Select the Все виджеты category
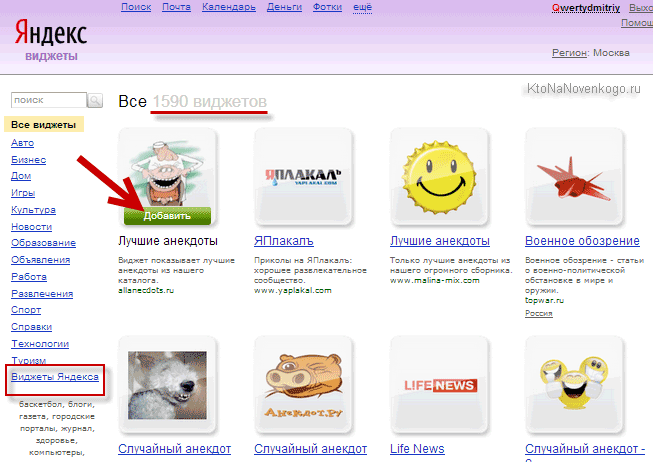This screenshot has height=462, width=653. point(44,125)
